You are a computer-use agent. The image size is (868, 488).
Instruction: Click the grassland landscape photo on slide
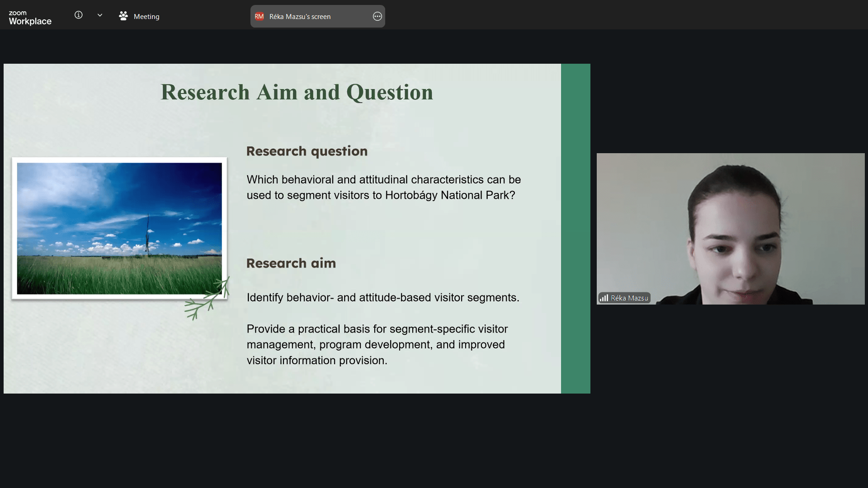tap(119, 228)
